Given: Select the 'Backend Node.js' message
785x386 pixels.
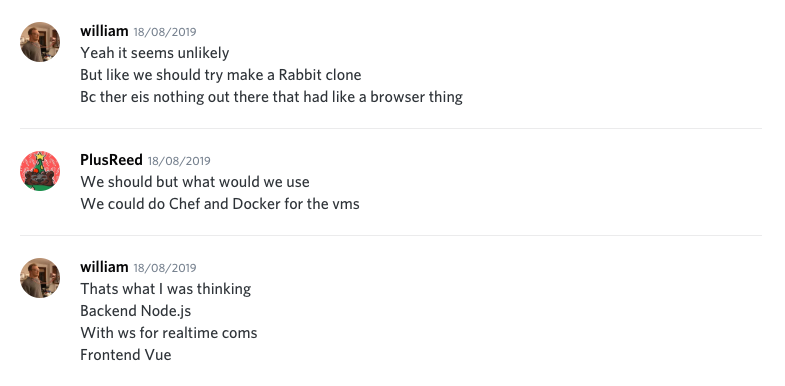Looking at the screenshot, I should click(136, 311).
